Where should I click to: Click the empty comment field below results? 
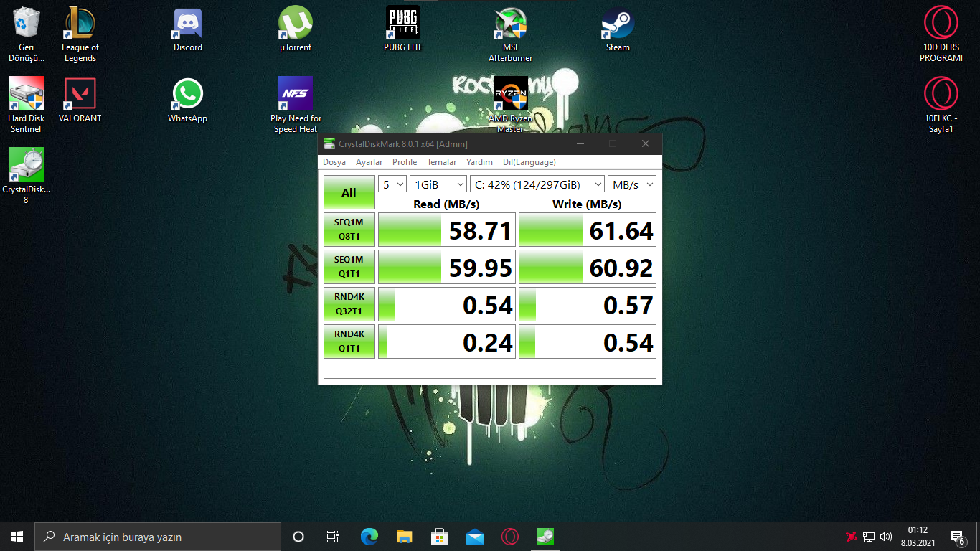tap(490, 370)
